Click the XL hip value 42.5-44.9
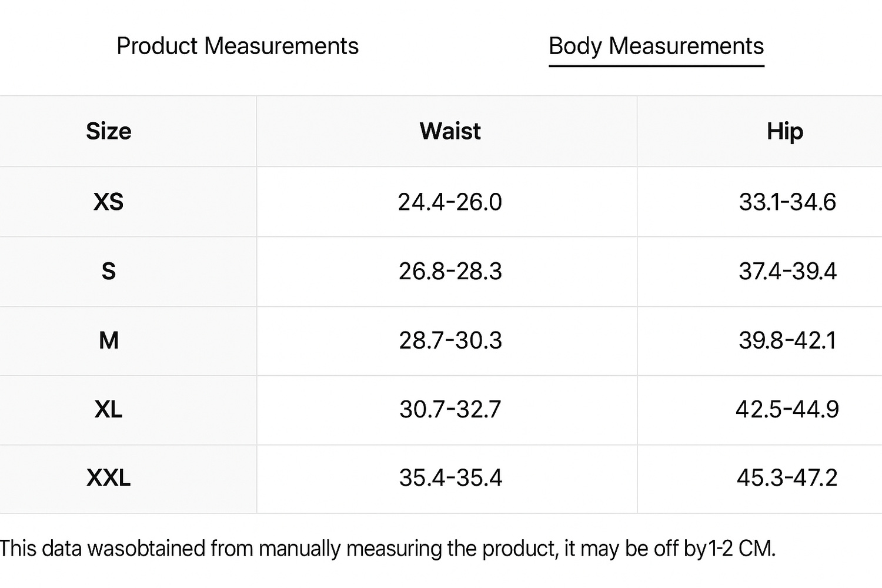 (787, 409)
